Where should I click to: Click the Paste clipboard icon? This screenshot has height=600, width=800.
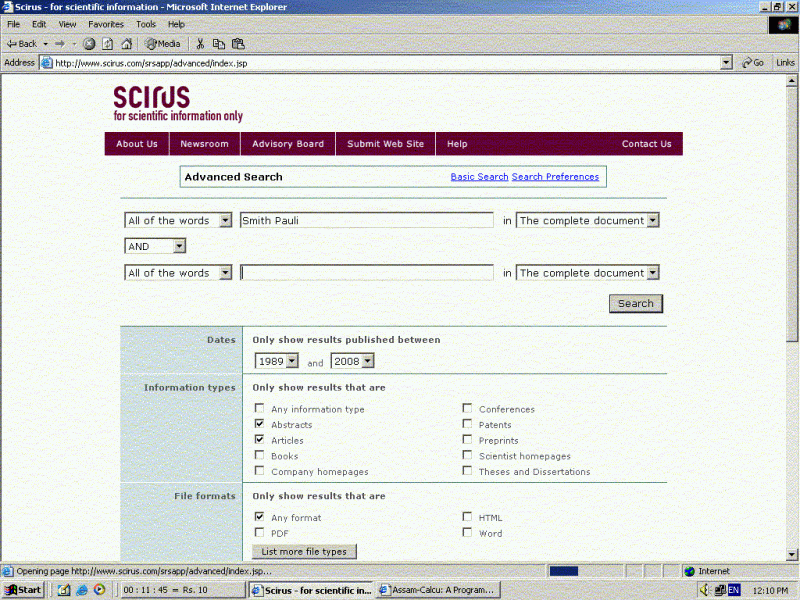(238, 44)
